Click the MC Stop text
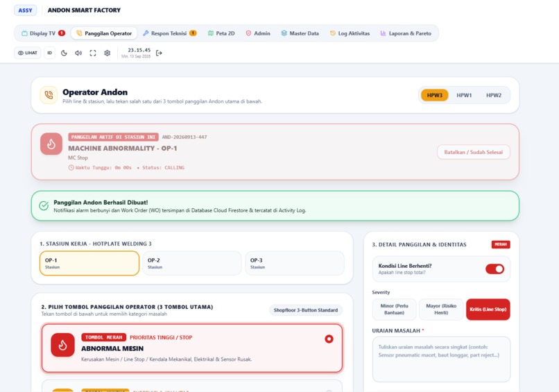Screen dimensions: 559x392 click(x=78, y=157)
